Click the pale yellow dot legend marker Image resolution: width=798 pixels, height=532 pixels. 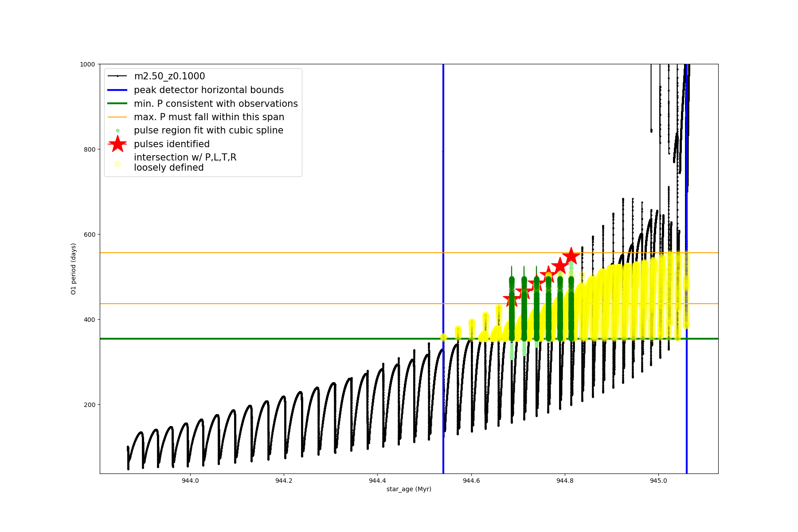(x=117, y=164)
